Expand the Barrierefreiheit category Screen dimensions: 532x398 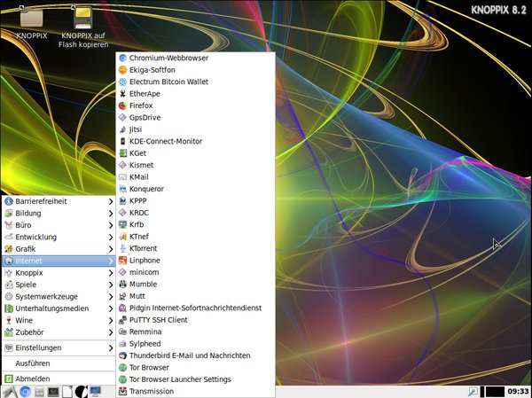point(59,201)
